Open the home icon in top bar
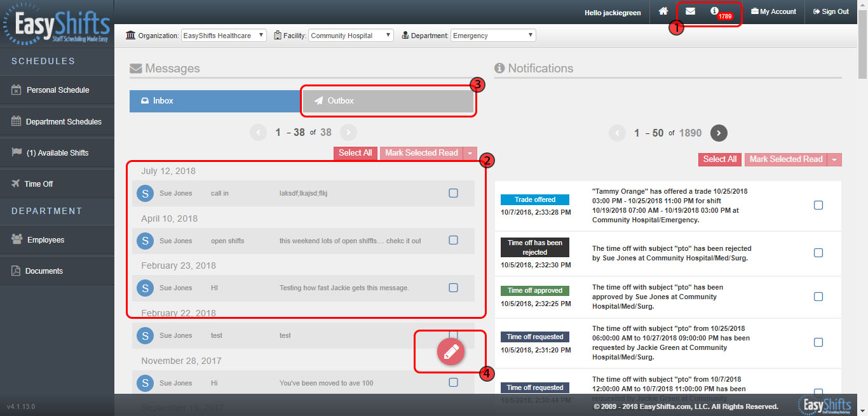Viewport: 868px width, 416px height. 663,11
